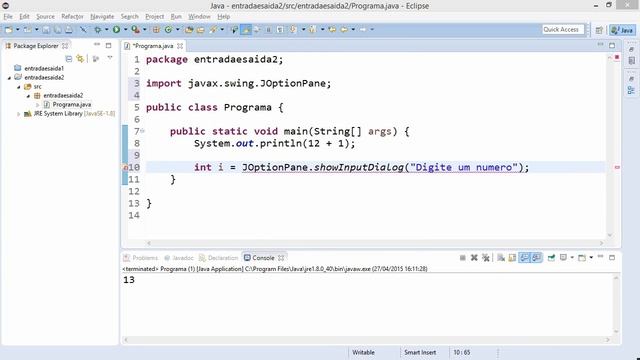
Task: Open the Navigate menu
Action: [x=102, y=16]
